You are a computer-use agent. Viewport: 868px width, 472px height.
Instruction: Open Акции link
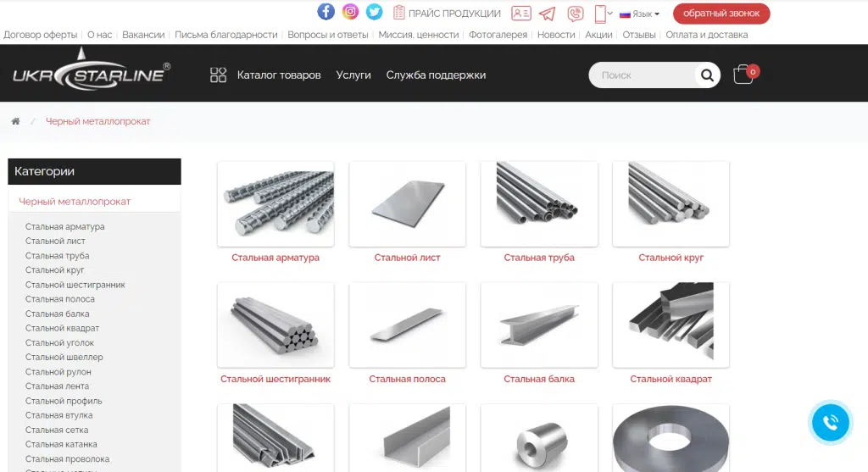click(x=598, y=34)
